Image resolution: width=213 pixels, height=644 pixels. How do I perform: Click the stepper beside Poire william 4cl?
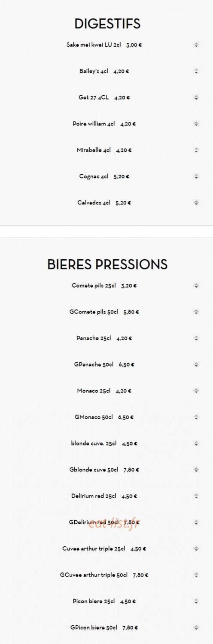[x=196, y=124]
